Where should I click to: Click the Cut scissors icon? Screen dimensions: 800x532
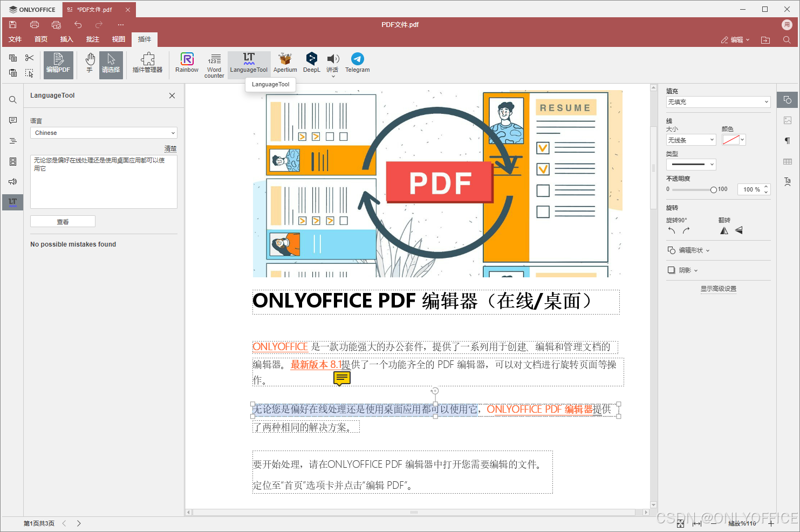(29, 58)
